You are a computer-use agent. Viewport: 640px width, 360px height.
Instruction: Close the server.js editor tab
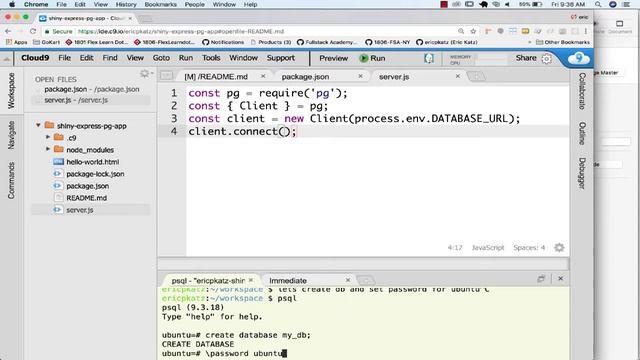[458, 76]
